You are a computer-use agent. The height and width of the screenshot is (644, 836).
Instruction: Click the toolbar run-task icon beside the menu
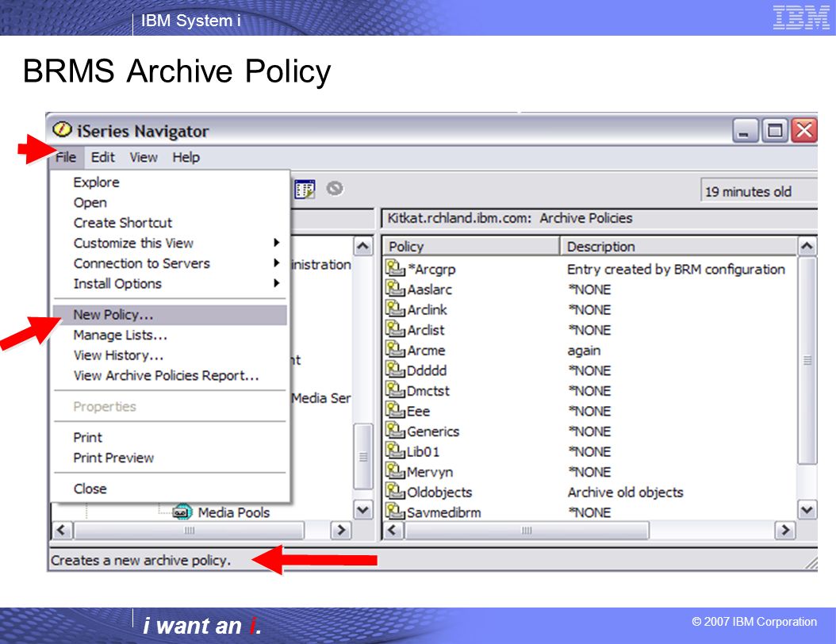(305, 189)
